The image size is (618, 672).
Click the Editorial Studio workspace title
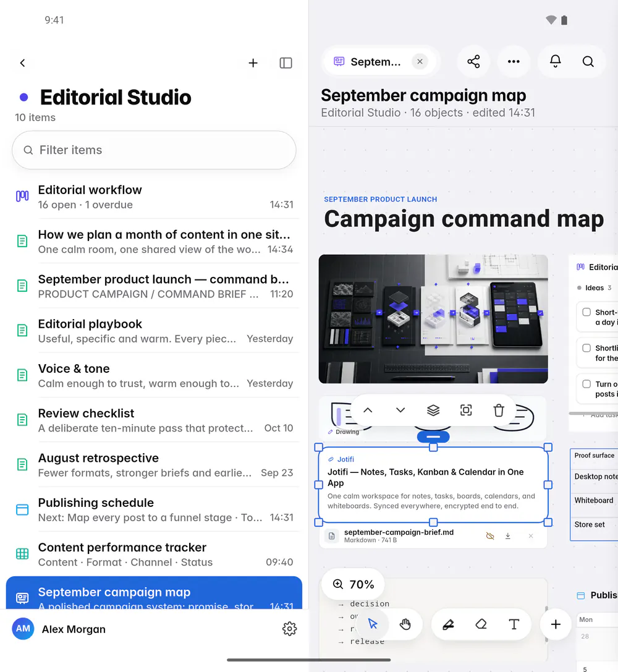point(116,97)
